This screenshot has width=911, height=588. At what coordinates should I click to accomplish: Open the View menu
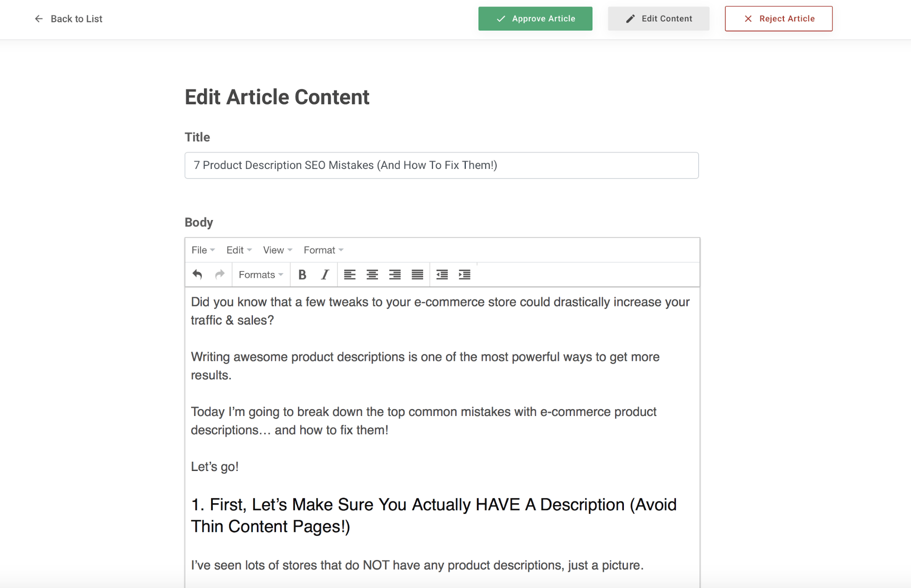tap(278, 250)
